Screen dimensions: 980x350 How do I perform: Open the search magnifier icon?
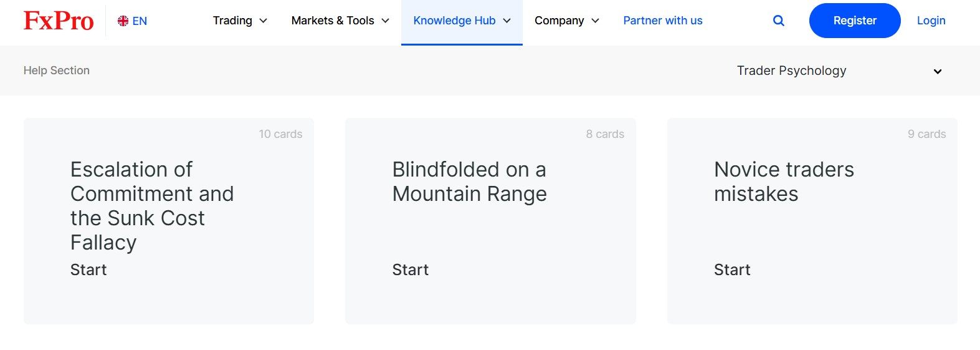[x=778, y=21]
